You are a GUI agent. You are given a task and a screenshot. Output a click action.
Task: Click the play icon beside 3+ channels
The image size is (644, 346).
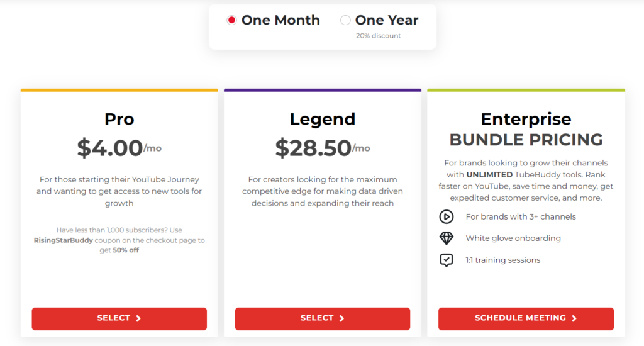[446, 216]
